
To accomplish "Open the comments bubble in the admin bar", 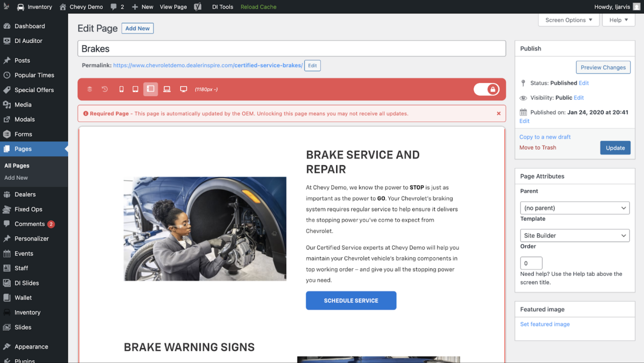I will point(117,7).
